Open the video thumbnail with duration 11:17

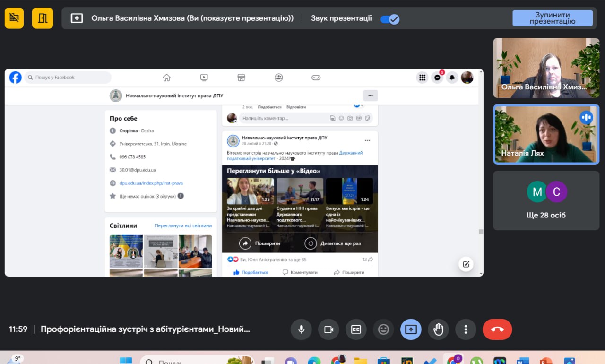tap(300, 191)
